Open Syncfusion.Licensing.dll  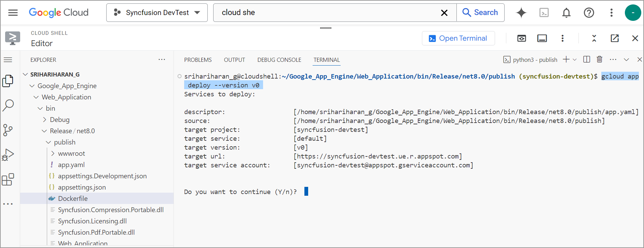tap(97, 221)
